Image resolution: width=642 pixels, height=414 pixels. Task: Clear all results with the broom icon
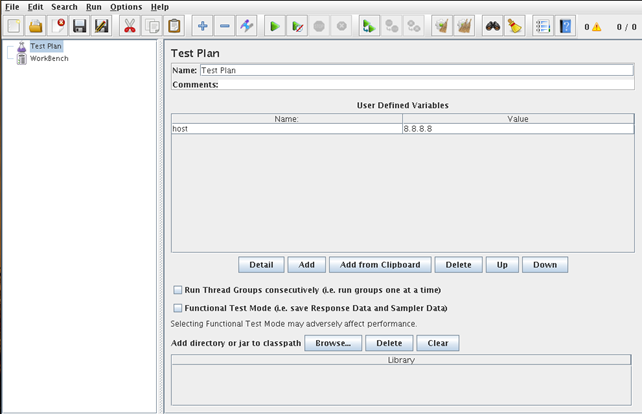click(514, 26)
